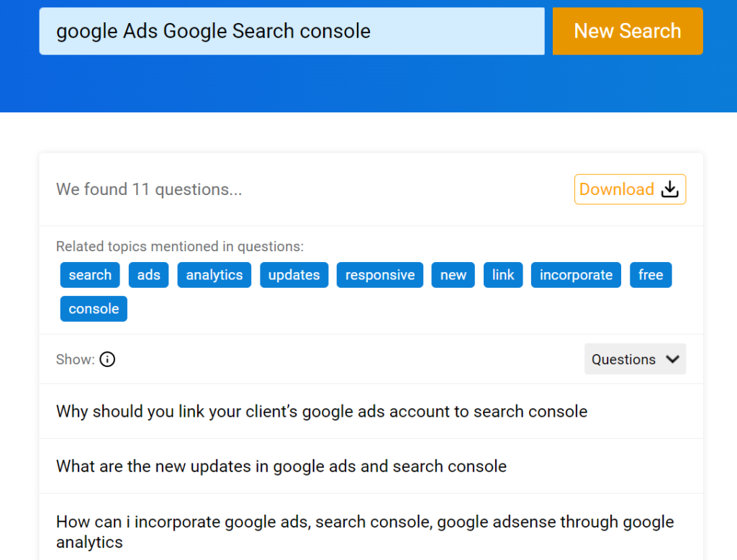
Task: Filter by the 'updates' topic tag
Action: click(x=294, y=275)
